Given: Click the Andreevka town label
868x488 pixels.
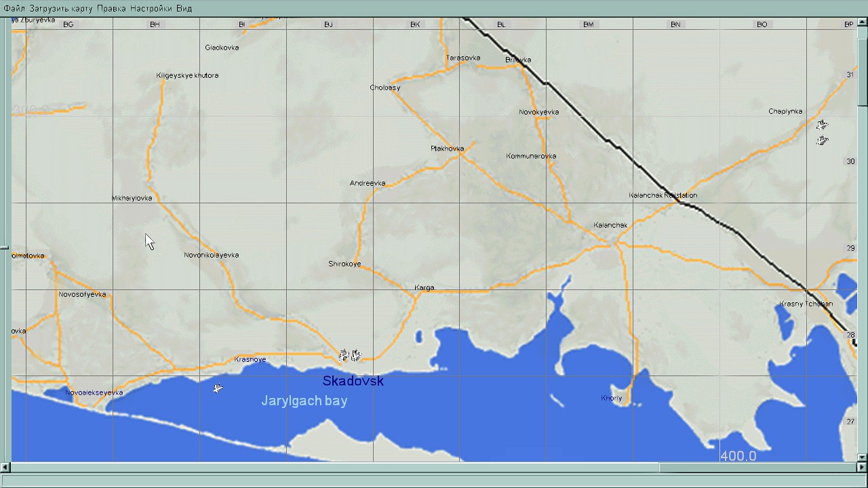Looking at the screenshot, I should [x=368, y=183].
